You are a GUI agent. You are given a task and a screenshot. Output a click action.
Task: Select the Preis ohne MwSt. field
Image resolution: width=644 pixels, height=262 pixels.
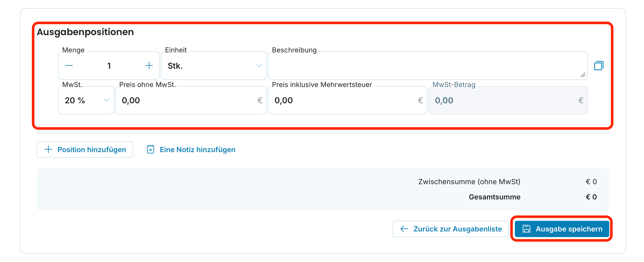pos(191,100)
